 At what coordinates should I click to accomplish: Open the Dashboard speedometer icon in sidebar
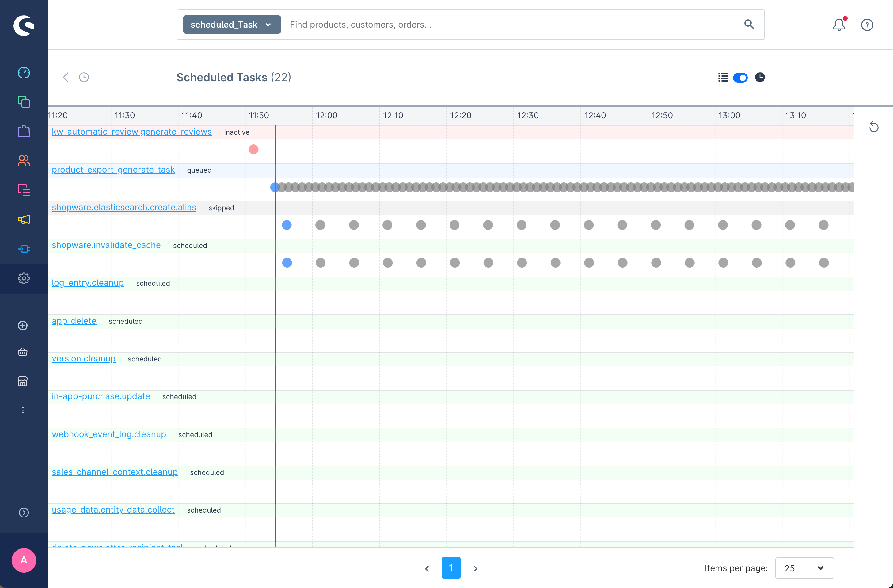point(24,72)
